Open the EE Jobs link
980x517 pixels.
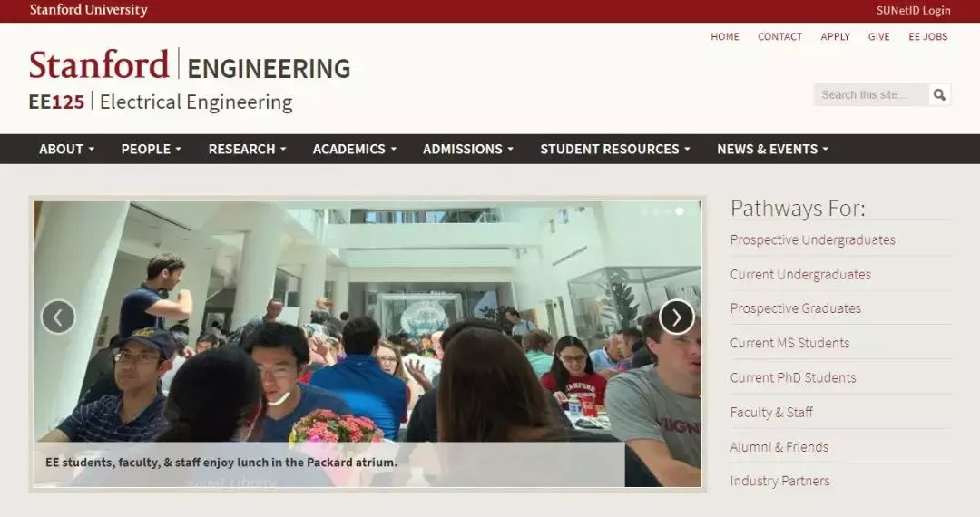(928, 37)
